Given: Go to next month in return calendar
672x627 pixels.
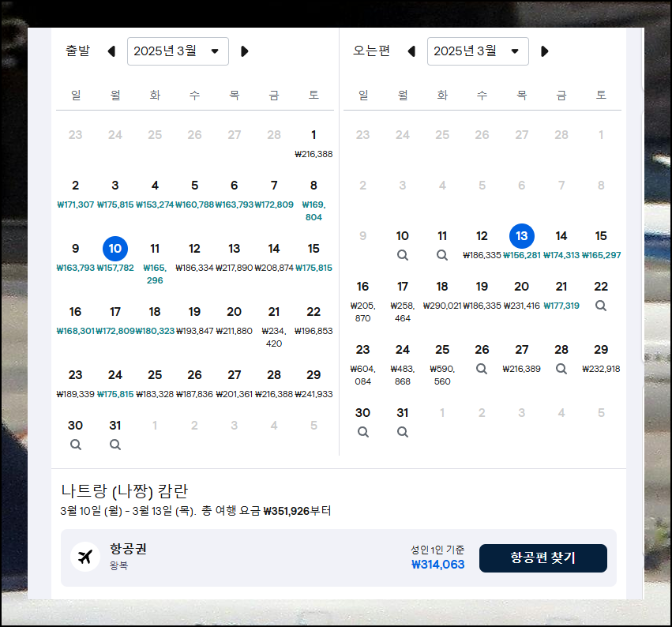Looking at the screenshot, I should pyautogui.click(x=544, y=51).
